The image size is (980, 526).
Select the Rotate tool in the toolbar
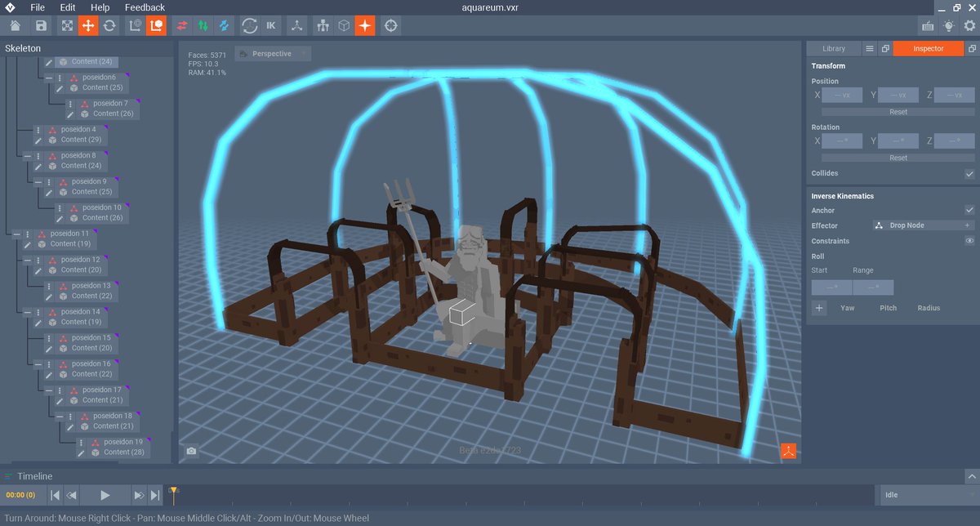click(x=109, y=26)
